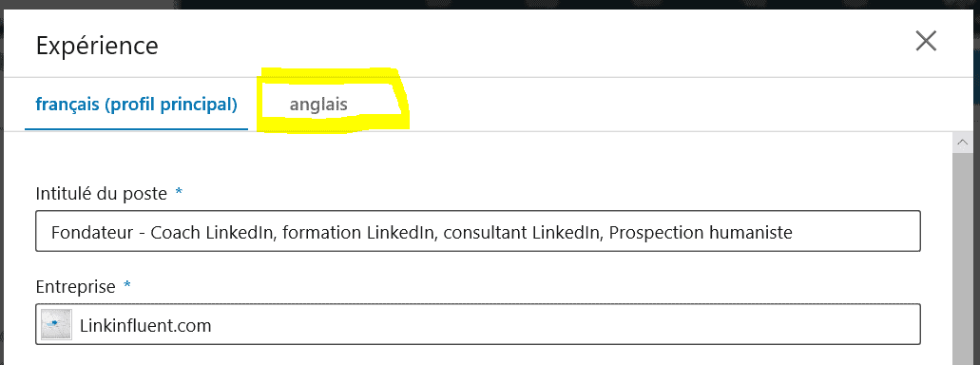This screenshot has height=365, width=980.
Task: Place cursor after Prospection humaniste
Action: click(x=794, y=233)
